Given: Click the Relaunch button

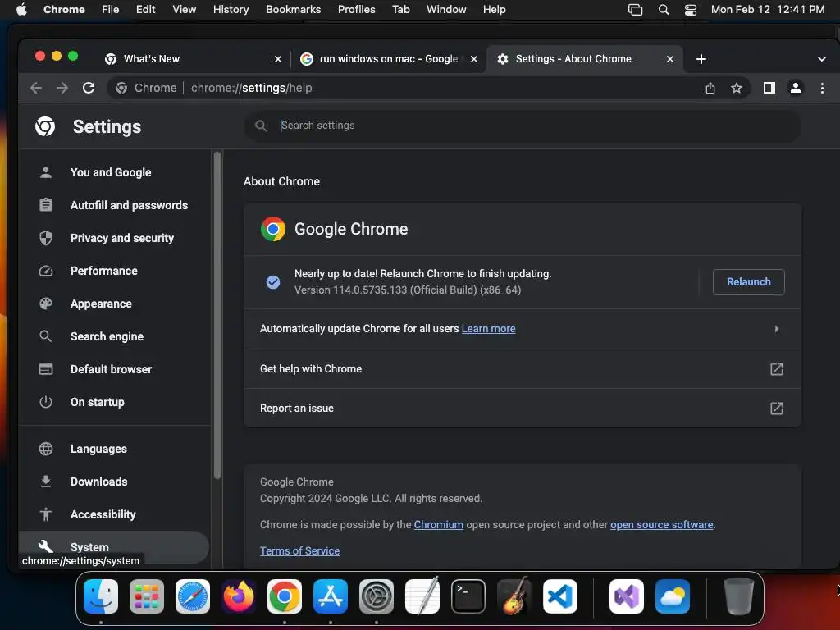Looking at the screenshot, I should pyautogui.click(x=748, y=282).
